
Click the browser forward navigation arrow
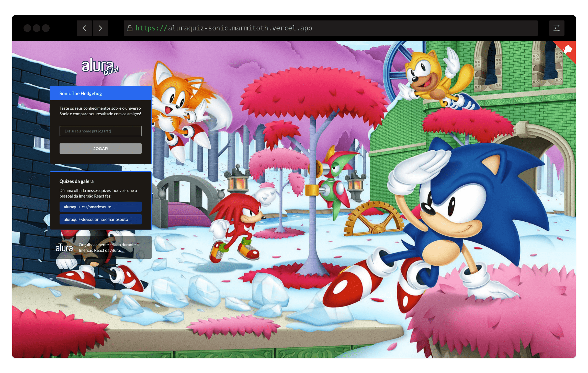point(100,28)
